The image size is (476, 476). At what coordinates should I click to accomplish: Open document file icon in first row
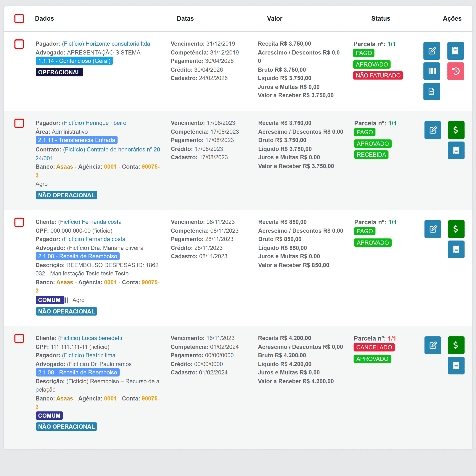coord(432,91)
